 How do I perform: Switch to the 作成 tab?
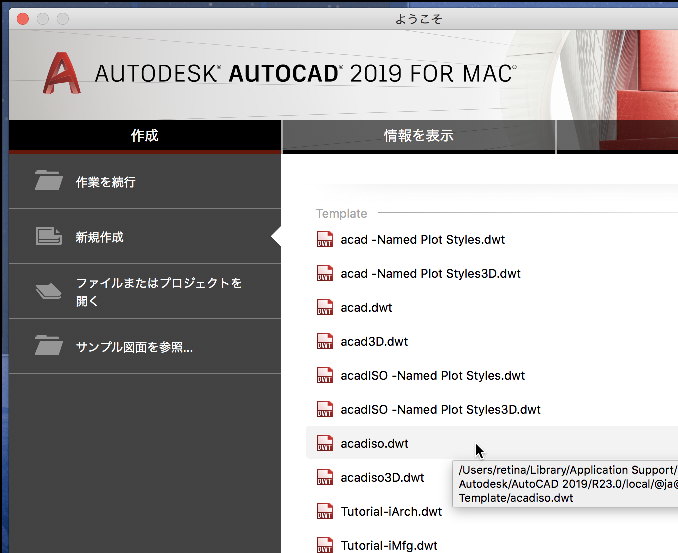coord(145,136)
